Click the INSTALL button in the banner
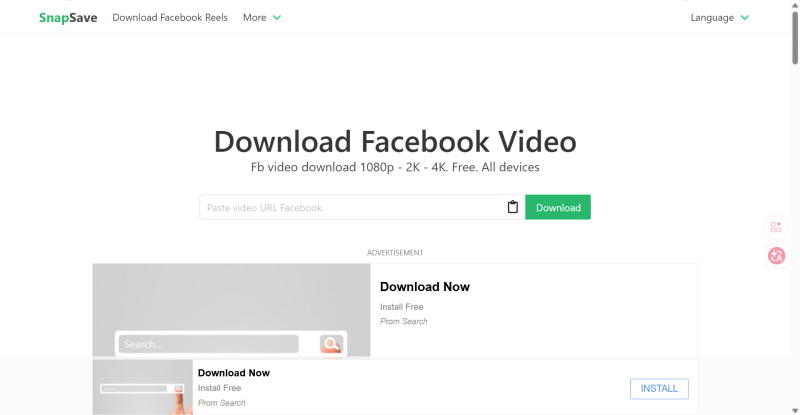The height and width of the screenshot is (415, 800). click(x=659, y=388)
